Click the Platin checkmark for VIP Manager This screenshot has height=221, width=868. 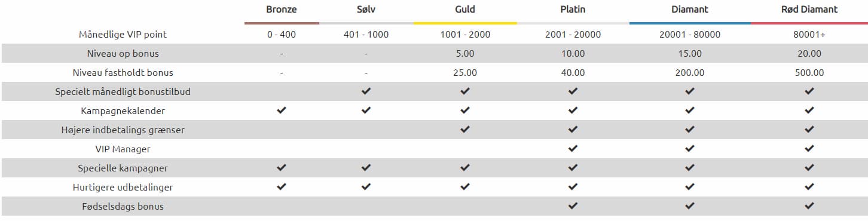(x=573, y=149)
